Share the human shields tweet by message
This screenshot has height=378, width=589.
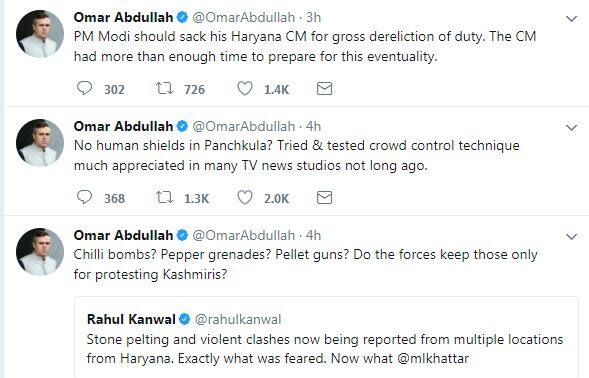[324, 198]
